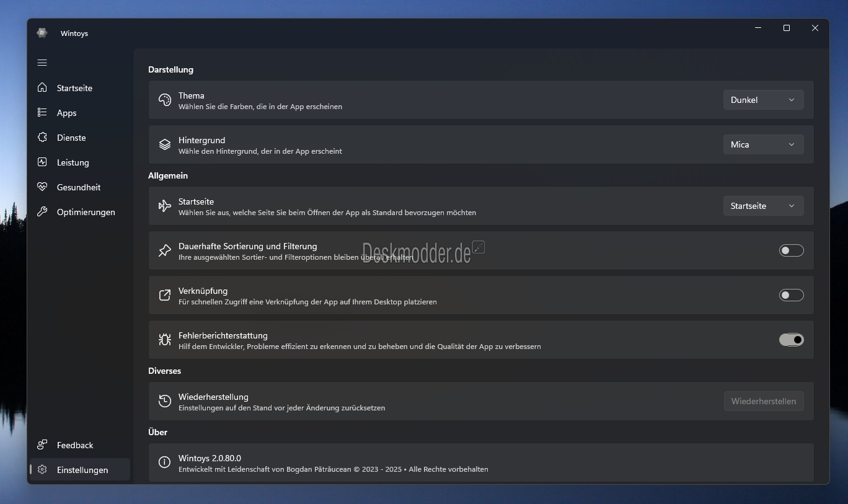Click the info icon next to Wintoys 2.0.80.0

pyautogui.click(x=164, y=462)
